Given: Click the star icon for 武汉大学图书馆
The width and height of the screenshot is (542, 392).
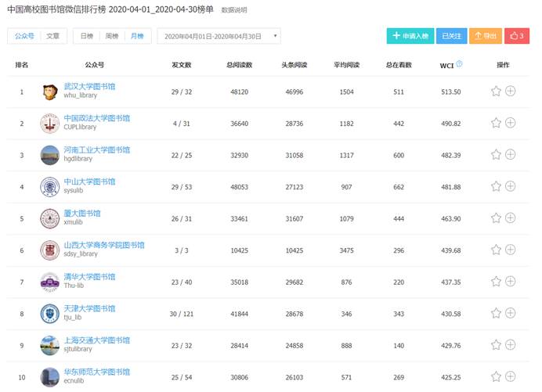Looking at the screenshot, I should click(496, 92).
